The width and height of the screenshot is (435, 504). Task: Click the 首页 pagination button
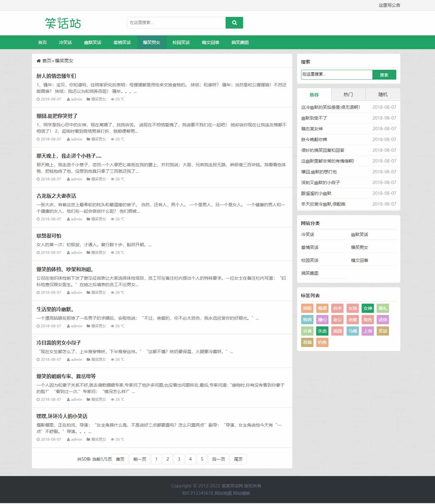pos(120,459)
